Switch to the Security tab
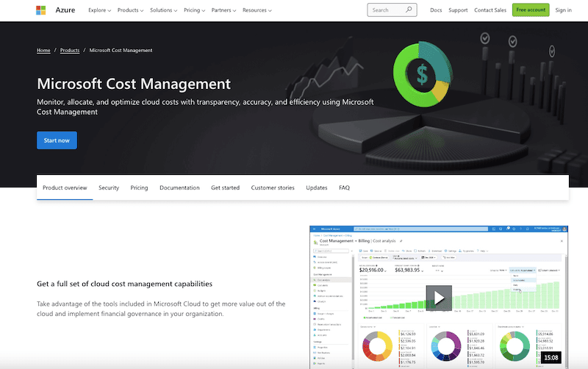588x369 pixels. pos(109,187)
